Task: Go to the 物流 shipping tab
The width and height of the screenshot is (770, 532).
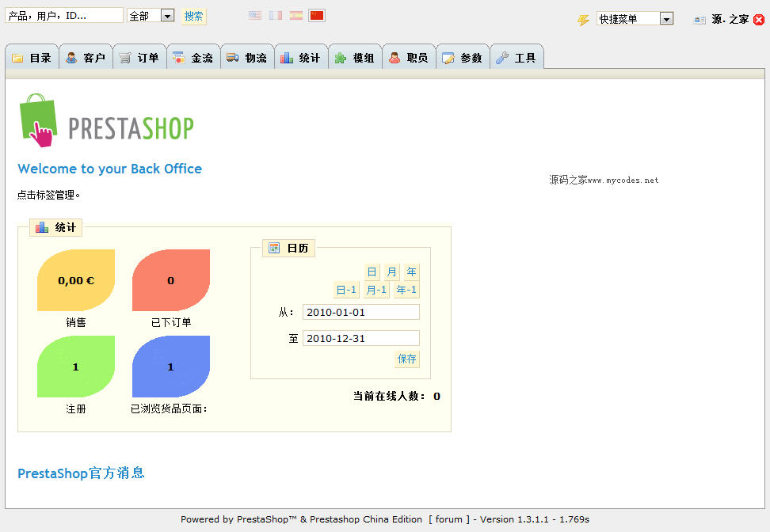Action: click(247, 58)
